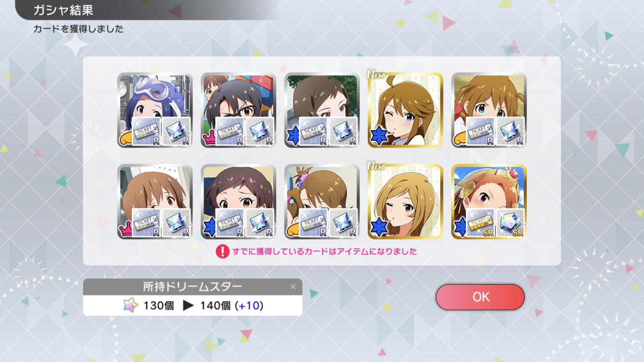Click the crystal gem icon on the glasses girl card
The height and width of the screenshot is (362, 644).
(260, 131)
